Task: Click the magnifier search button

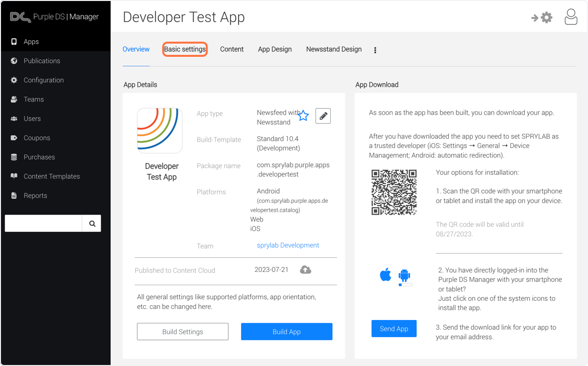Action: pyautogui.click(x=92, y=223)
